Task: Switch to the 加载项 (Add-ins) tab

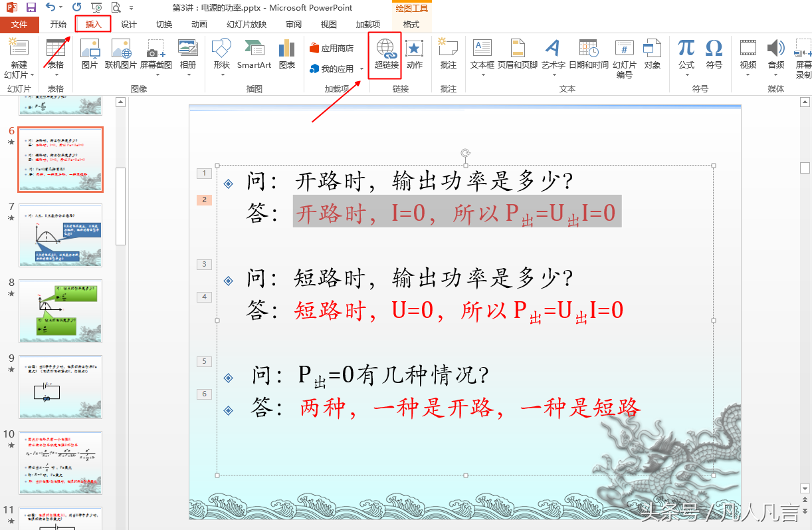Action: coord(367,25)
